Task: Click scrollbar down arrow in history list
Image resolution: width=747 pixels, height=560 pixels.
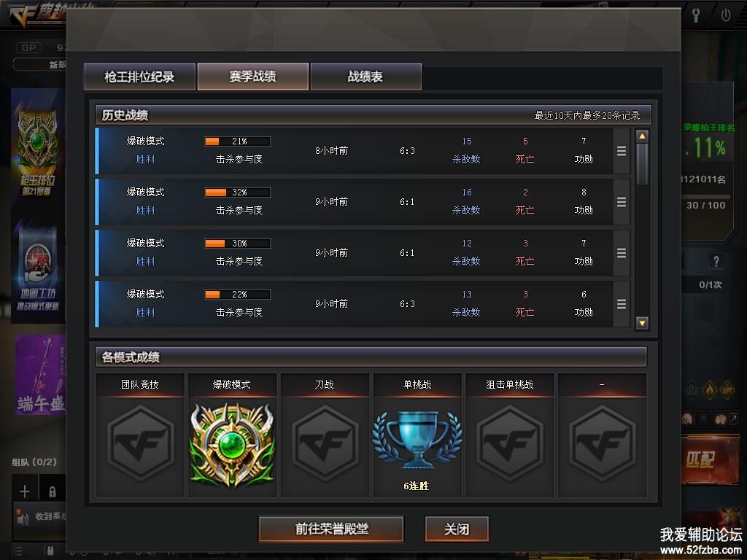Action: tap(642, 323)
